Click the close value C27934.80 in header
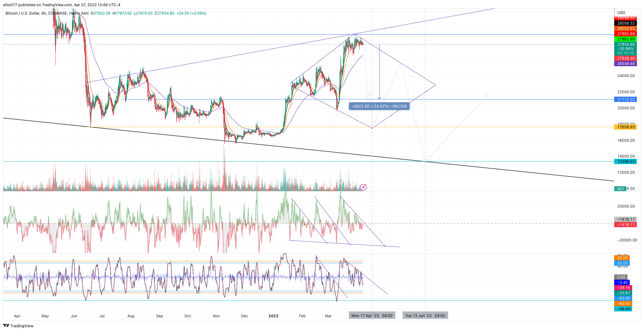Viewport: 644px width, 331px height. pos(164,13)
